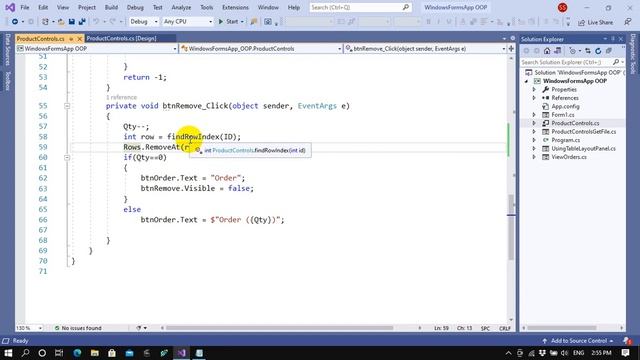
Task: Click Add to Source Control
Action: point(579,341)
